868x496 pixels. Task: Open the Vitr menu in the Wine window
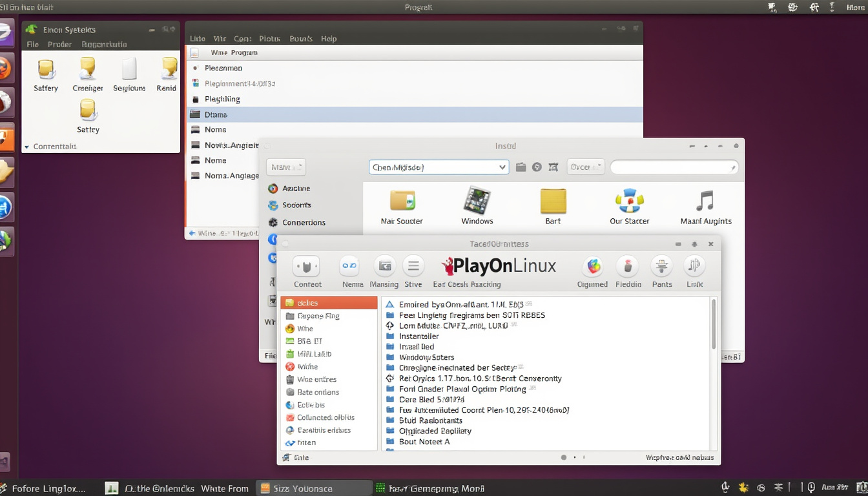(x=220, y=39)
